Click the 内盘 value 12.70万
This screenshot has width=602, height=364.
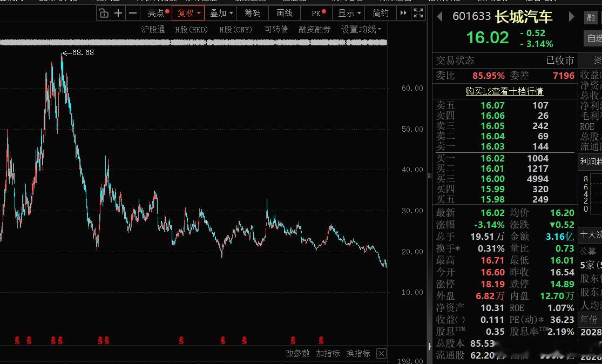[557, 296]
